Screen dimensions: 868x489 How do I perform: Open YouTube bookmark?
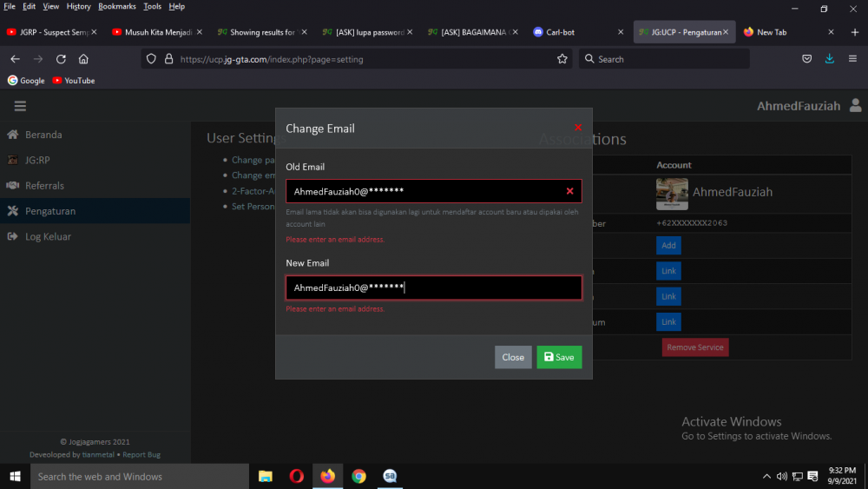[74, 80]
